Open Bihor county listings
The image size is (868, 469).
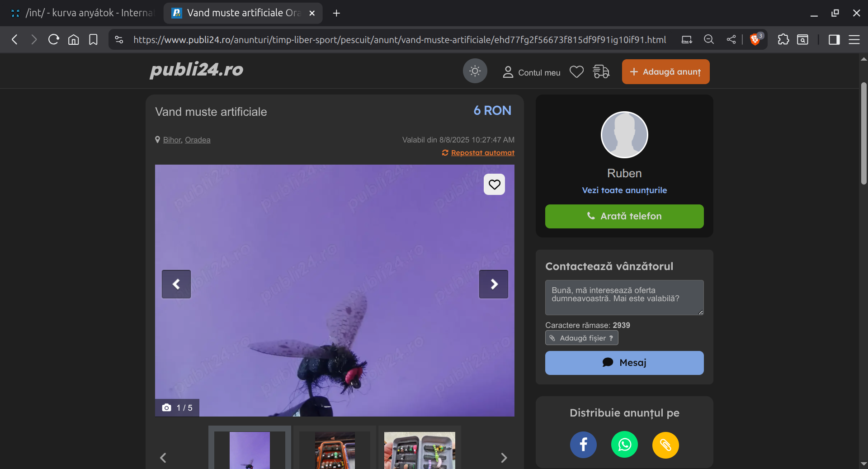172,140
